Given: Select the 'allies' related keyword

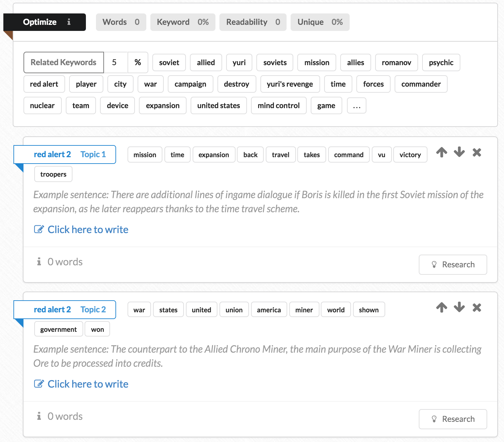Looking at the screenshot, I should pyautogui.click(x=355, y=62).
